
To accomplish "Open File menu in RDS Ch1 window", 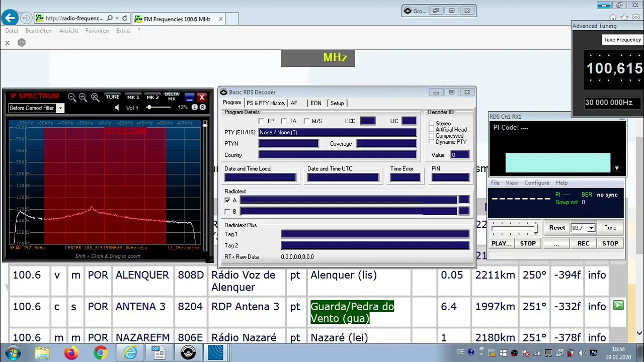I will tap(495, 183).
